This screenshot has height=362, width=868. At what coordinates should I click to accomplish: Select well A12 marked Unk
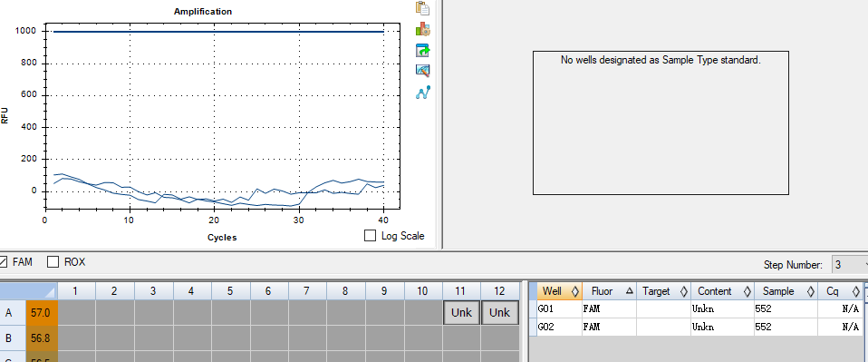click(500, 313)
